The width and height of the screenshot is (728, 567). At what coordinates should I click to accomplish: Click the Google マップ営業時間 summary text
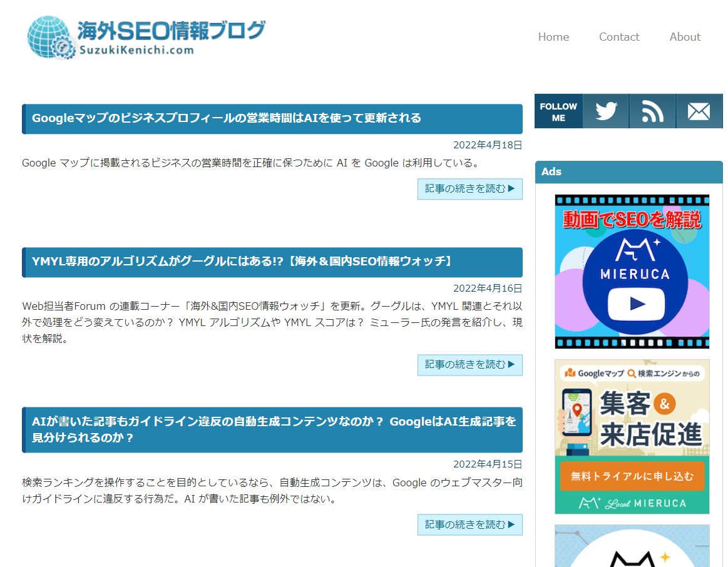(251, 163)
